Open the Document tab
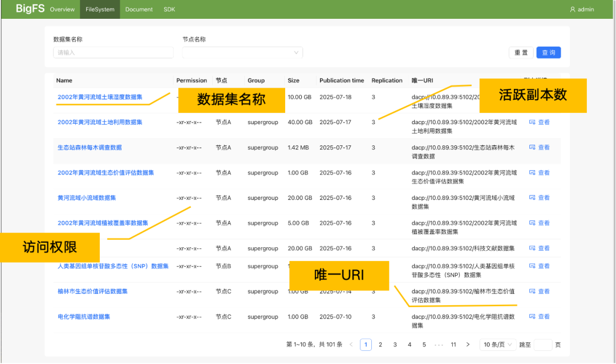This screenshot has width=616, height=364. tap(139, 10)
